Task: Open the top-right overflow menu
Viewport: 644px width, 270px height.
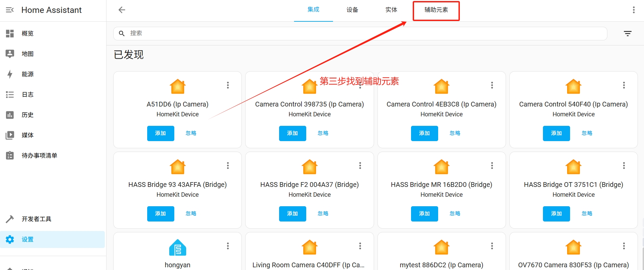Action: coord(633,10)
